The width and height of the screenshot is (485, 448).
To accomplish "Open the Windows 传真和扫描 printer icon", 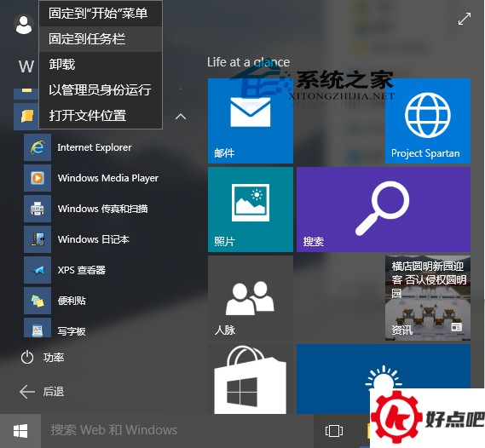I will pyautogui.click(x=38, y=209).
